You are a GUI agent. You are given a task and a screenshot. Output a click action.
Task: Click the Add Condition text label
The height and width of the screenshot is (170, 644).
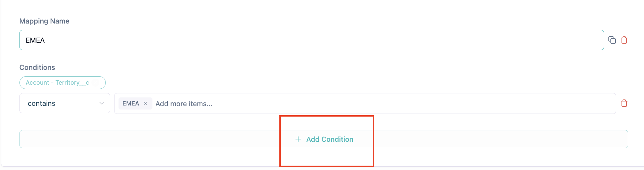[329, 139]
